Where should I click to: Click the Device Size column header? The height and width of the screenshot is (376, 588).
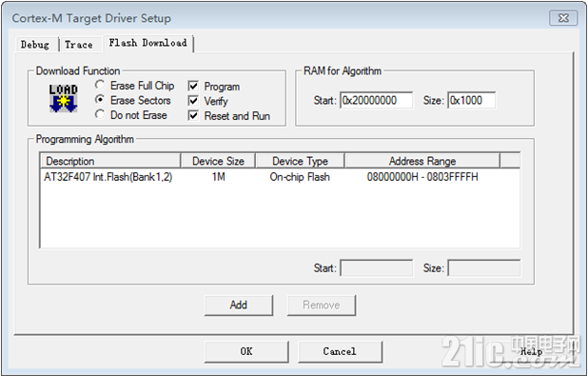(x=218, y=161)
